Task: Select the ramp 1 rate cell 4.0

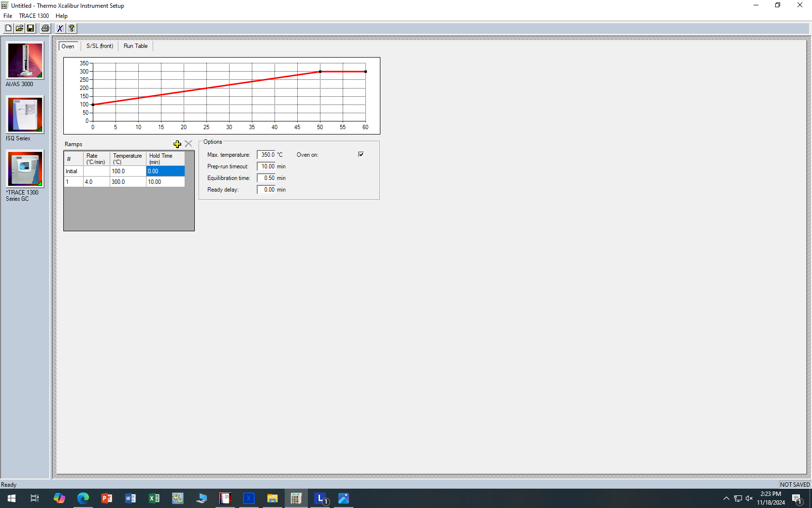Action: (96, 182)
